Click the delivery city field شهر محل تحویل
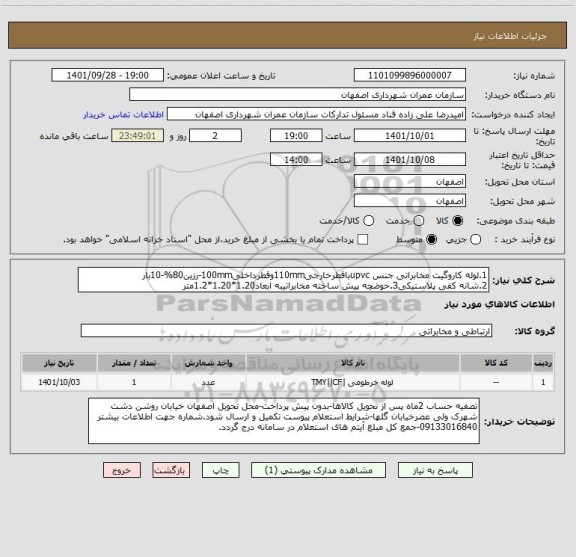Screen dimensions: 576x557 [410, 201]
